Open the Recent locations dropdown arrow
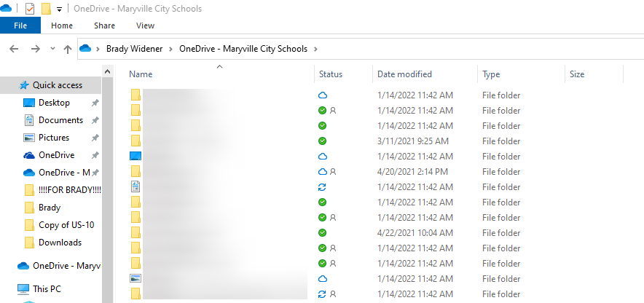644x303 pixels. click(x=52, y=49)
